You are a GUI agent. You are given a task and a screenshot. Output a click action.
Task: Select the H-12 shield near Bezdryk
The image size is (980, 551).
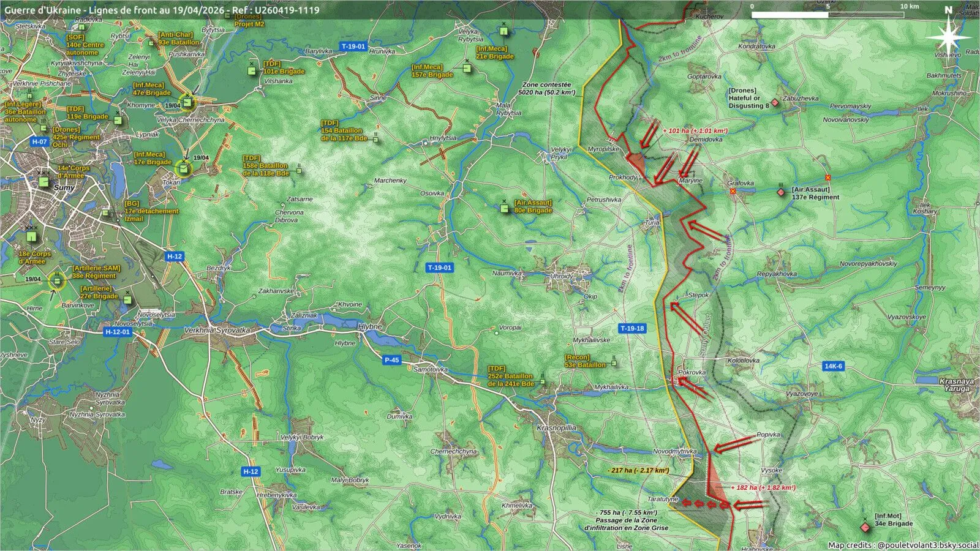point(175,257)
